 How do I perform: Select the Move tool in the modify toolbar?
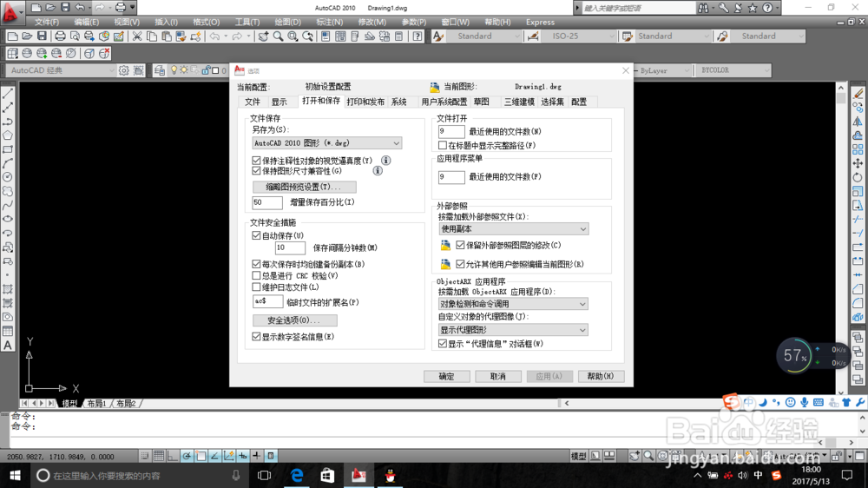coord(858,163)
